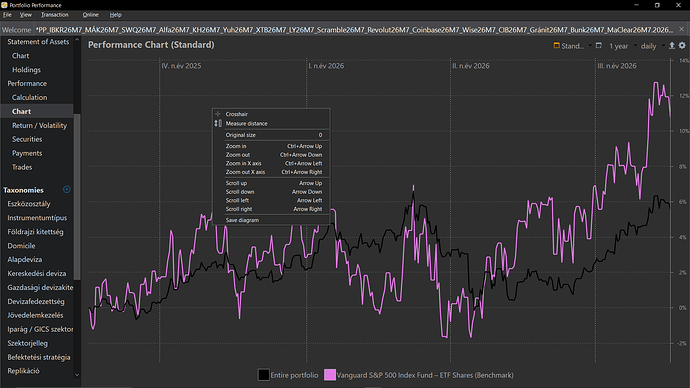The width and height of the screenshot is (690, 388).
Task: Open Statement of Assets in sidebar
Action: point(38,42)
